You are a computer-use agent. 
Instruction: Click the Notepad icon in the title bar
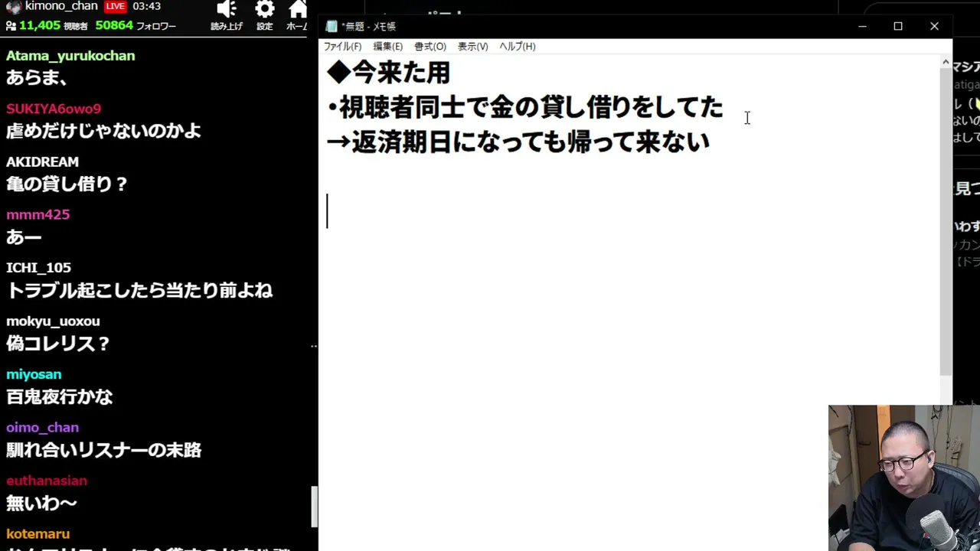[x=332, y=26]
